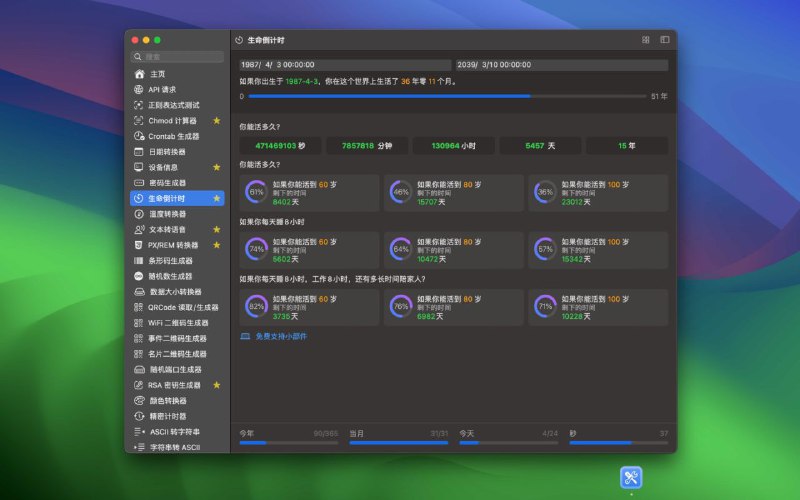
Task: Select the 颜色转换器 palette icon
Action: [x=139, y=401]
